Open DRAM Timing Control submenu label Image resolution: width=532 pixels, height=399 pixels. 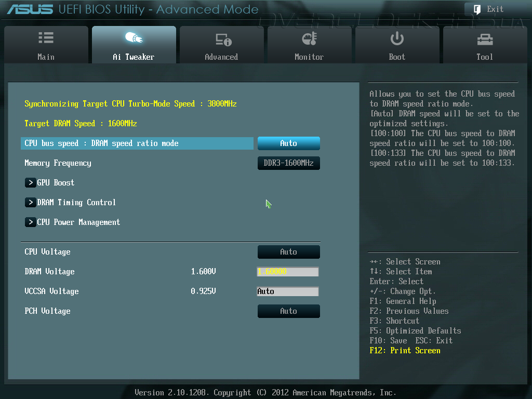(76, 203)
